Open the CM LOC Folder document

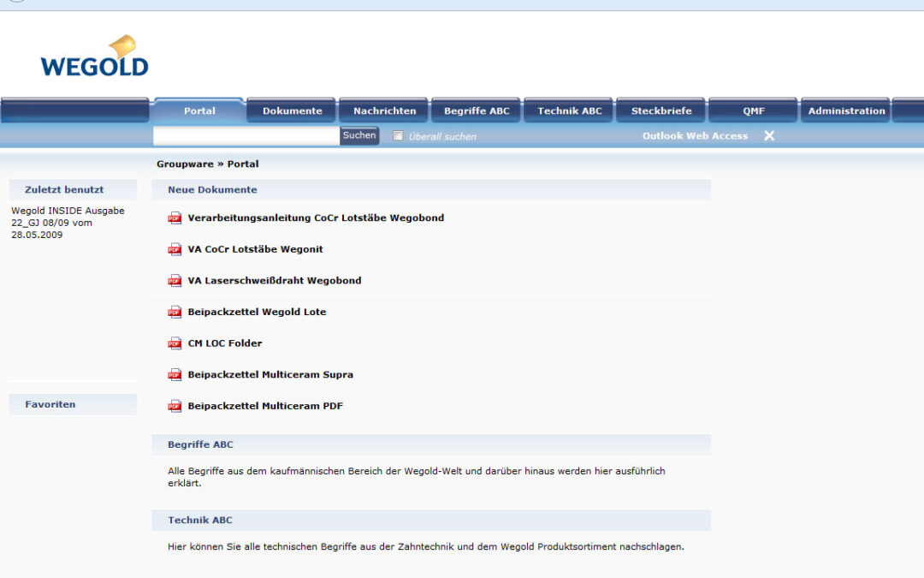pos(224,343)
